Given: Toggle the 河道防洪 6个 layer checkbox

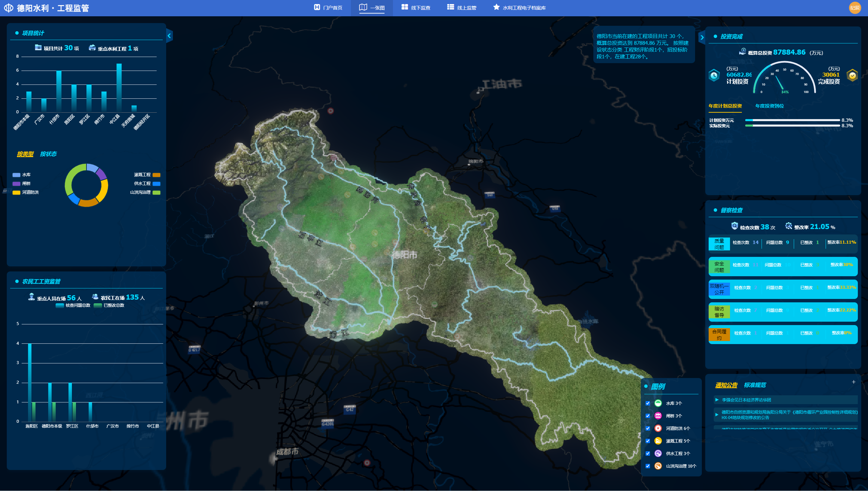Looking at the screenshot, I should (648, 429).
